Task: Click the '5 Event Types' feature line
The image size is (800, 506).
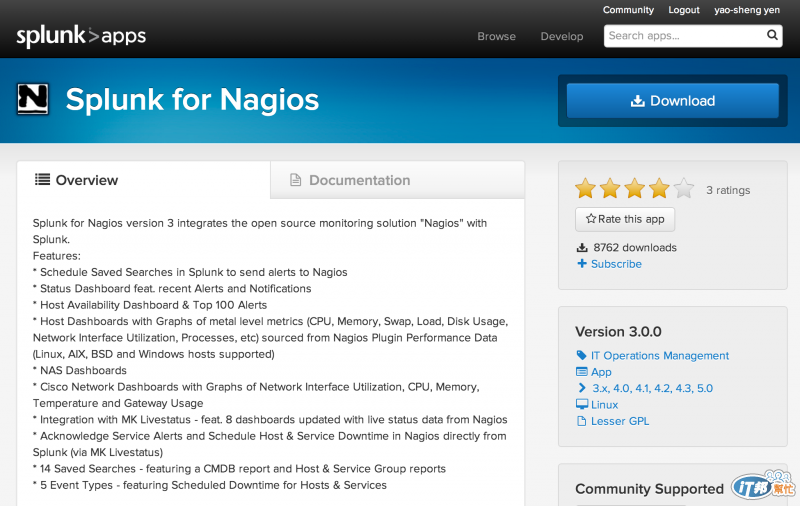Action: [x=210, y=485]
